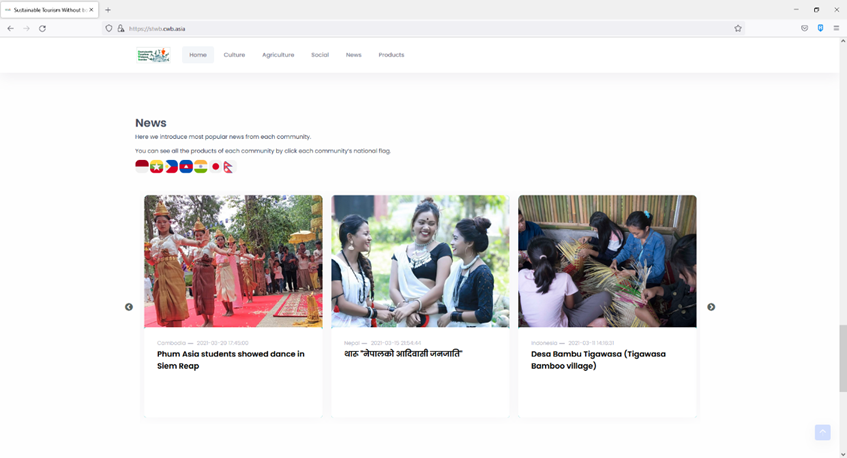Click the bamboo weaving photo

pos(607,261)
